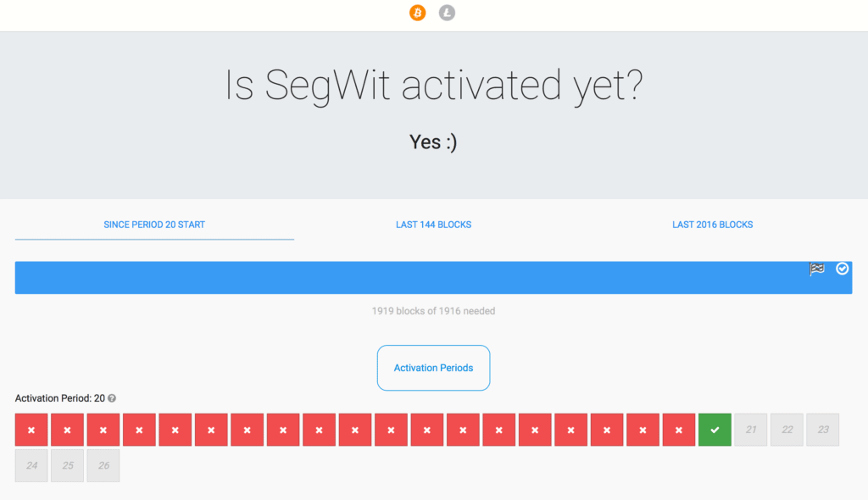Switch to Since Period 20 Start tab
This screenshot has height=500, width=868.
point(154,225)
